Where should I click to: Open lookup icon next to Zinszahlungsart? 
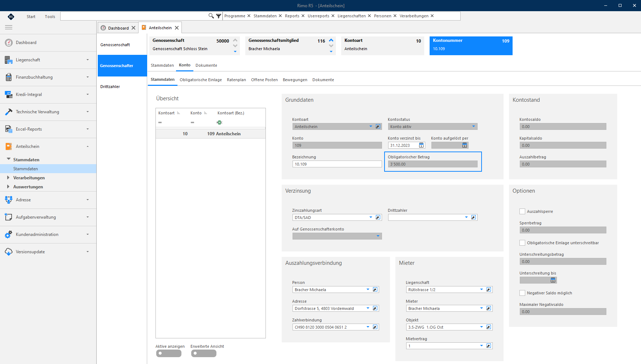click(378, 218)
